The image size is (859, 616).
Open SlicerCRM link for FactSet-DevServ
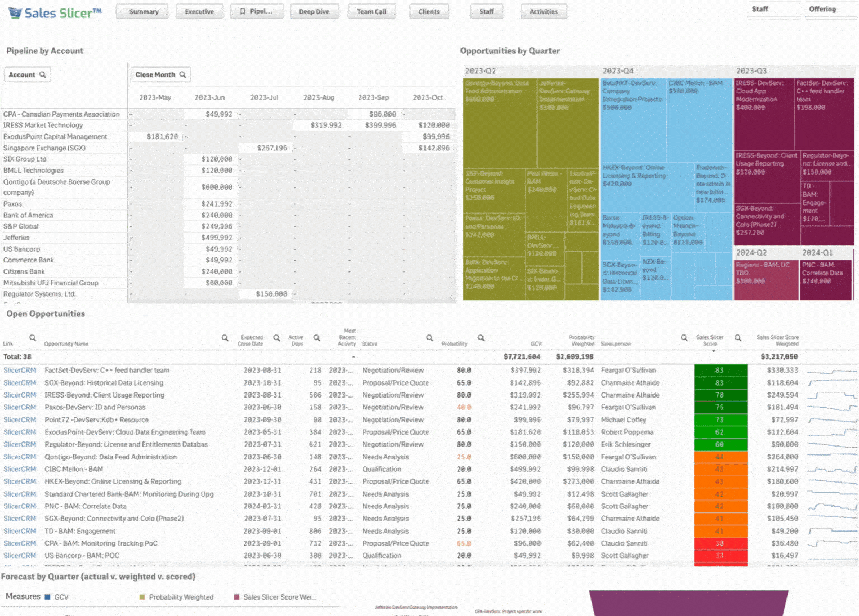(x=20, y=370)
